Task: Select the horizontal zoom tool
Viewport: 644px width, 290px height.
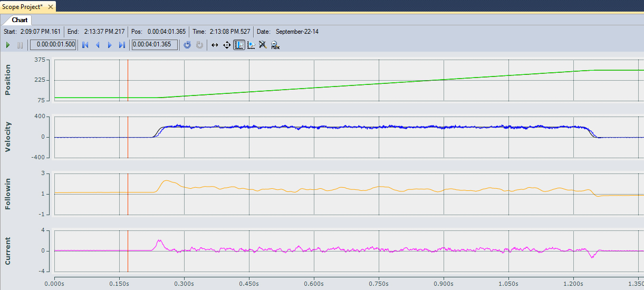Action: [215, 45]
